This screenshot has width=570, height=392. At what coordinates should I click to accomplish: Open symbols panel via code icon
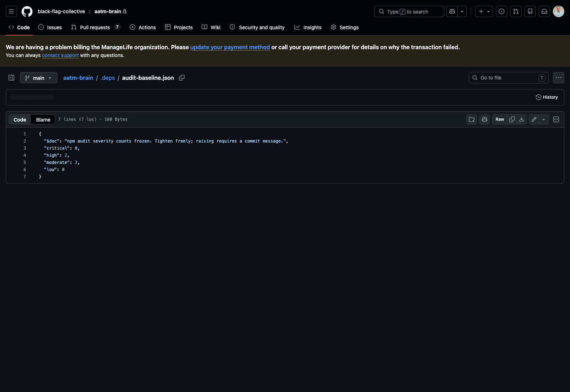556,119
